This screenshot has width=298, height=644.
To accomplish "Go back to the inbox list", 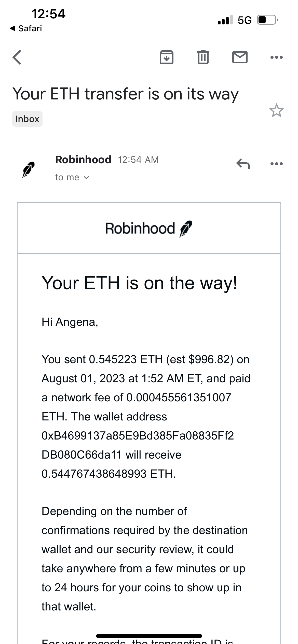I will pyautogui.click(x=17, y=57).
